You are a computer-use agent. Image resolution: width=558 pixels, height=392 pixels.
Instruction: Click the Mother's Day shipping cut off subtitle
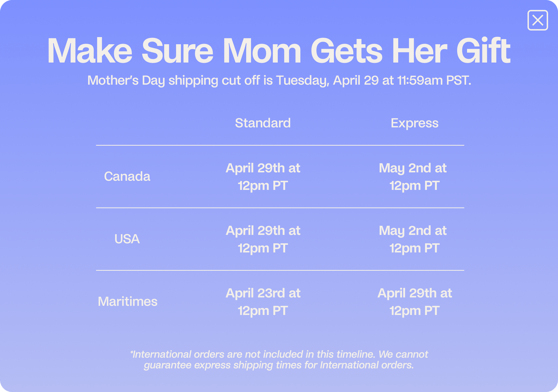pyautogui.click(x=279, y=80)
